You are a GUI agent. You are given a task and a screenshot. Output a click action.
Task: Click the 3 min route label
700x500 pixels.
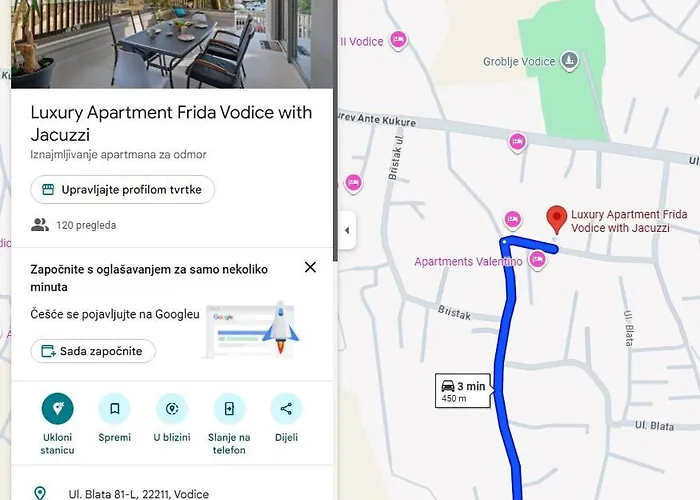coord(463,391)
